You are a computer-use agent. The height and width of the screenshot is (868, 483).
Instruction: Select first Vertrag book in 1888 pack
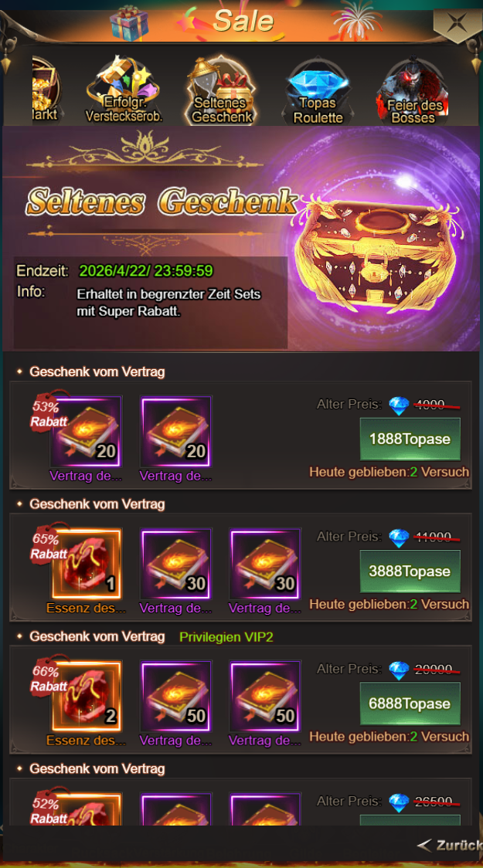coord(87,431)
